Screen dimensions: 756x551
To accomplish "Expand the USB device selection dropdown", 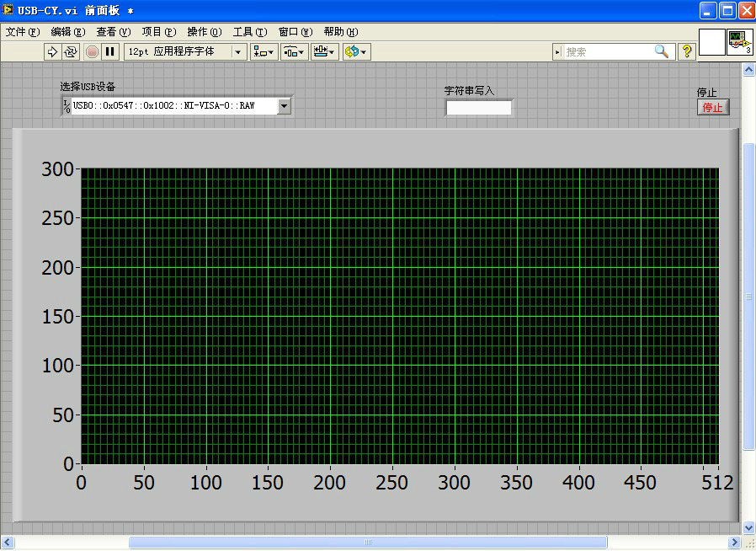I will tap(285, 106).
